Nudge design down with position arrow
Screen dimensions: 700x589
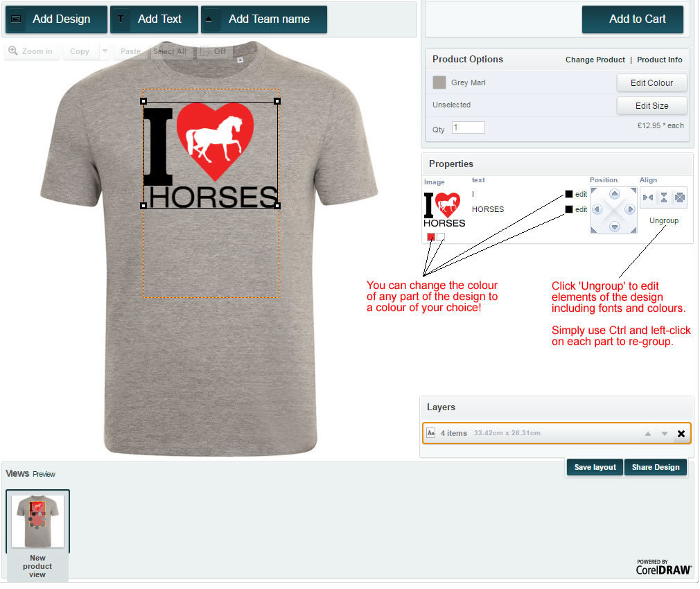click(x=614, y=226)
